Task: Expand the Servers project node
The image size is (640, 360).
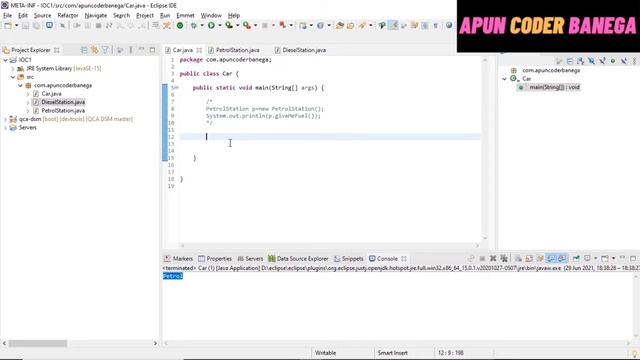Action: point(5,128)
